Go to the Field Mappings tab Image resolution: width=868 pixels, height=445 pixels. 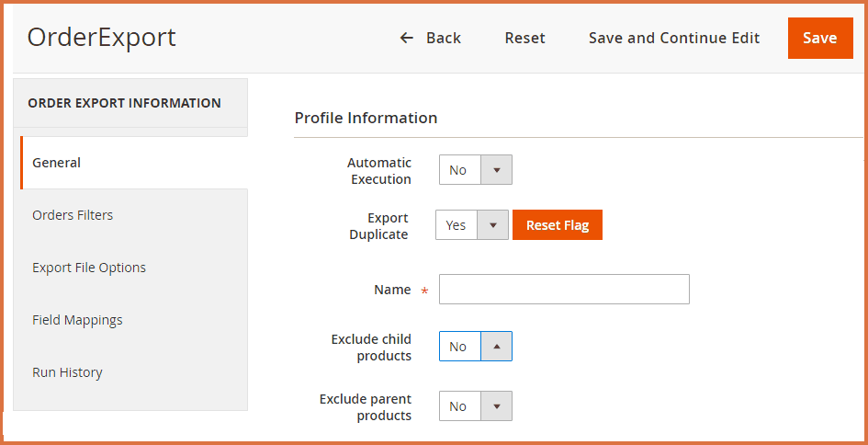(x=77, y=320)
